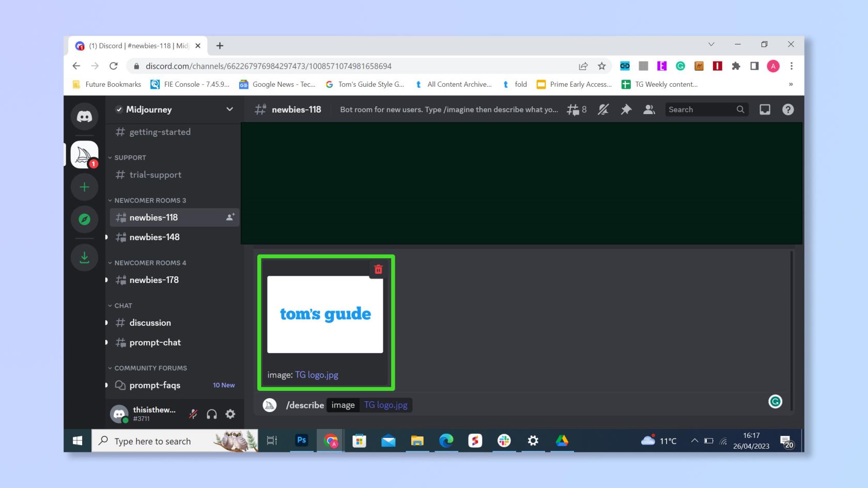868x488 pixels.
Task: Open Midjourney server dropdown menu
Action: coord(229,109)
